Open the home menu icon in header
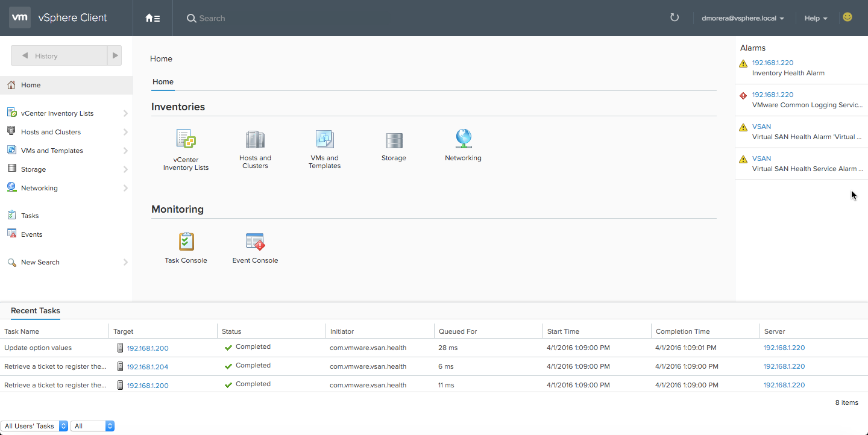 [x=153, y=18]
